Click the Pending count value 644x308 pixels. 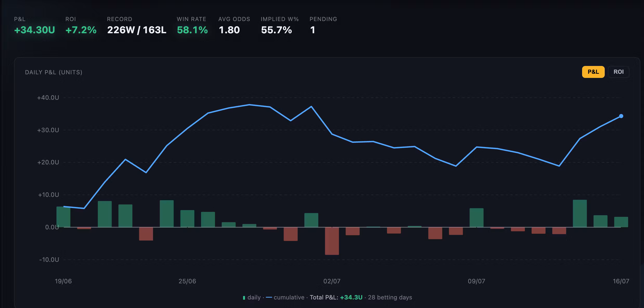(313, 30)
